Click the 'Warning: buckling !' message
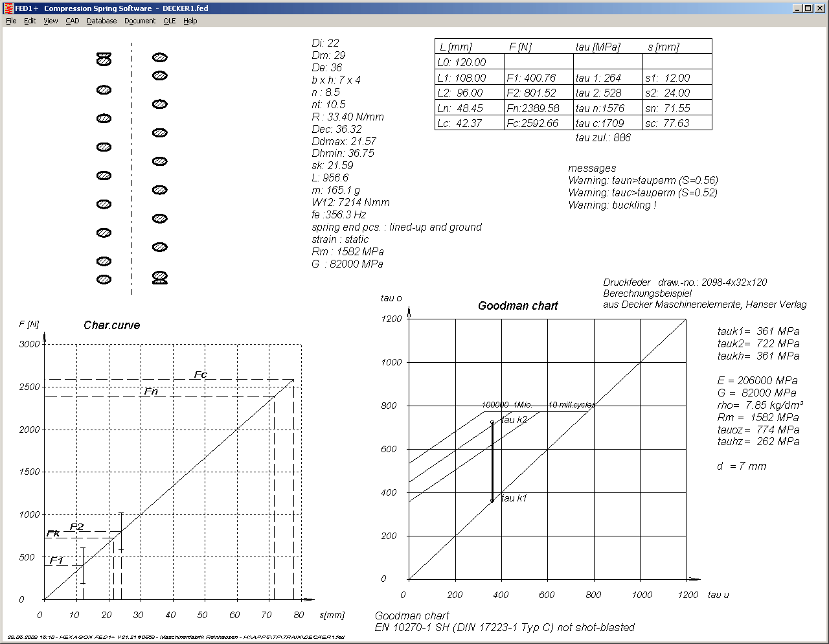Image resolution: width=829 pixels, height=644 pixels. 612,205
